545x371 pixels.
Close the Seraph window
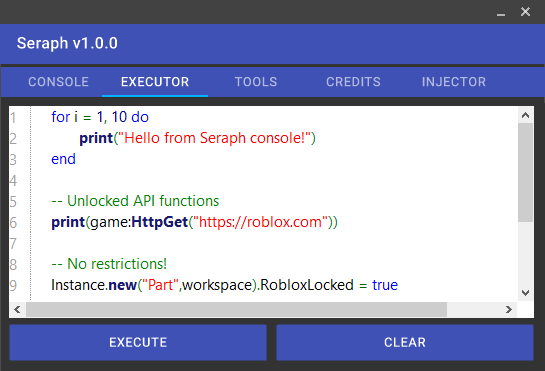pos(525,12)
